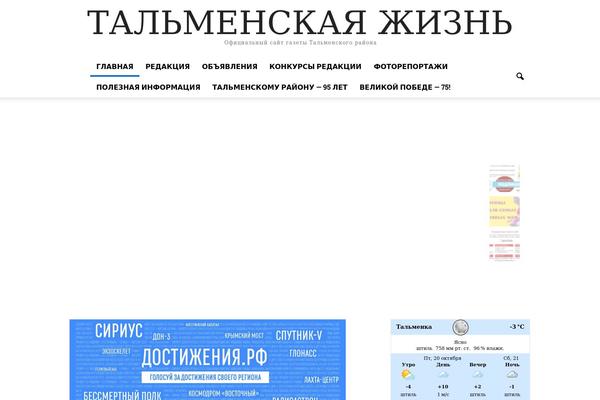Click the Сб, 21 date label

pos(511,358)
